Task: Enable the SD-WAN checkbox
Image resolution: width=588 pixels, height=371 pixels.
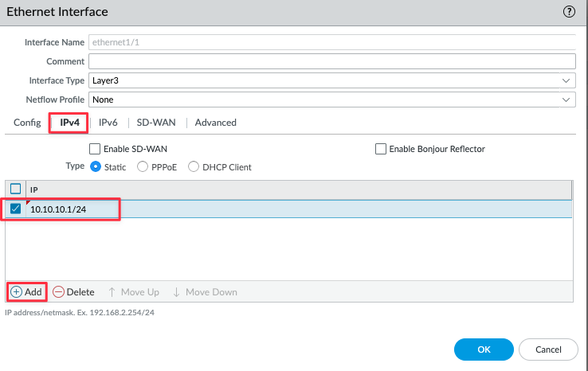Action: (95, 149)
